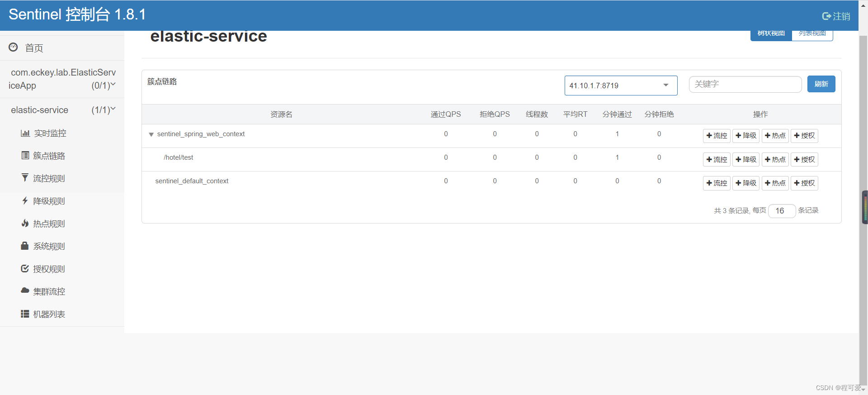Click the check-square icon for 授权规则
The height and width of the screenshot is (395, 868).
pos(25,268)
